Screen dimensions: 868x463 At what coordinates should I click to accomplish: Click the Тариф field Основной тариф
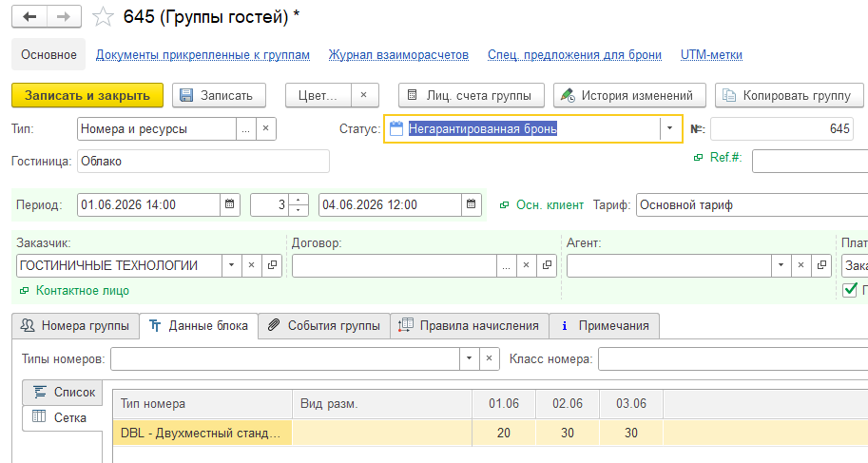[x=752, y=204]
